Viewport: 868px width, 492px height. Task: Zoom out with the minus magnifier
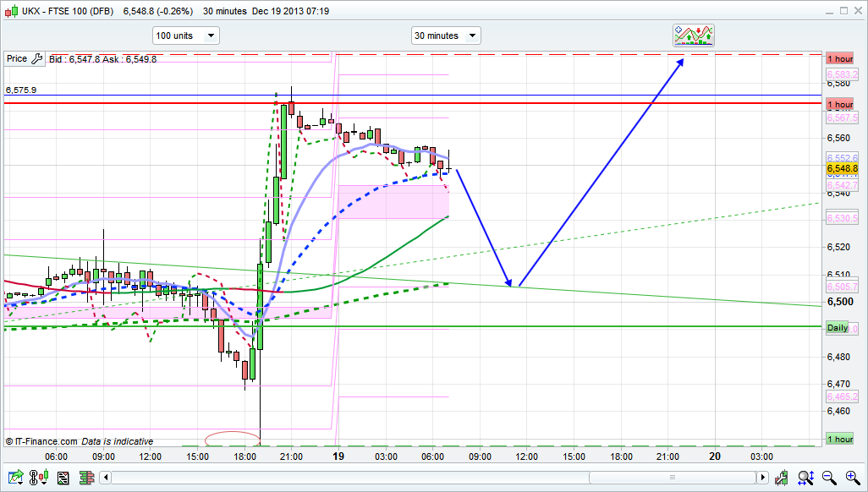[x=830, y=478]
